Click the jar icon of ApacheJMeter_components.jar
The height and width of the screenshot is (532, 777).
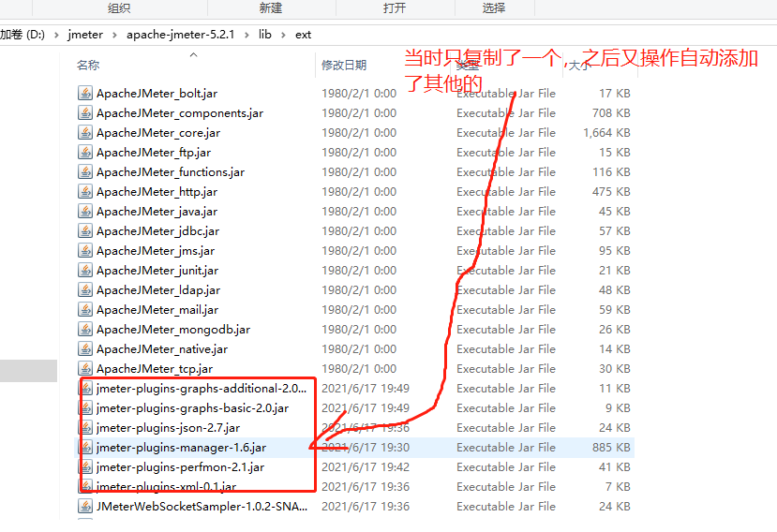coord(85,113)
